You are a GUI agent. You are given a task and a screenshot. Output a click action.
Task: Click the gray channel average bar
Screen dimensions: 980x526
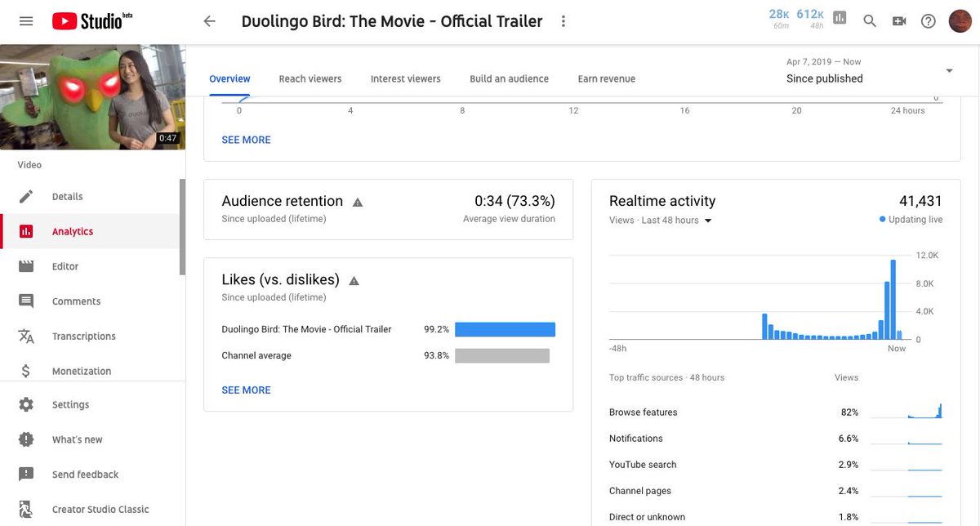click(502, 355)
